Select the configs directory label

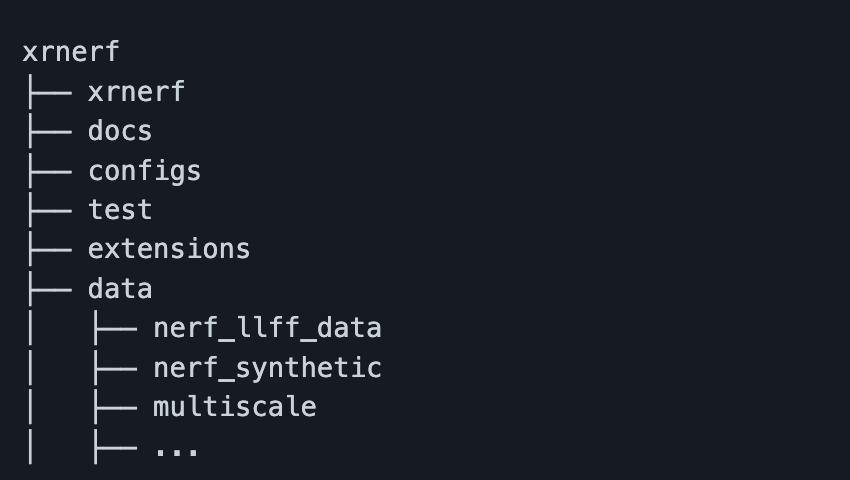[144, 171]
